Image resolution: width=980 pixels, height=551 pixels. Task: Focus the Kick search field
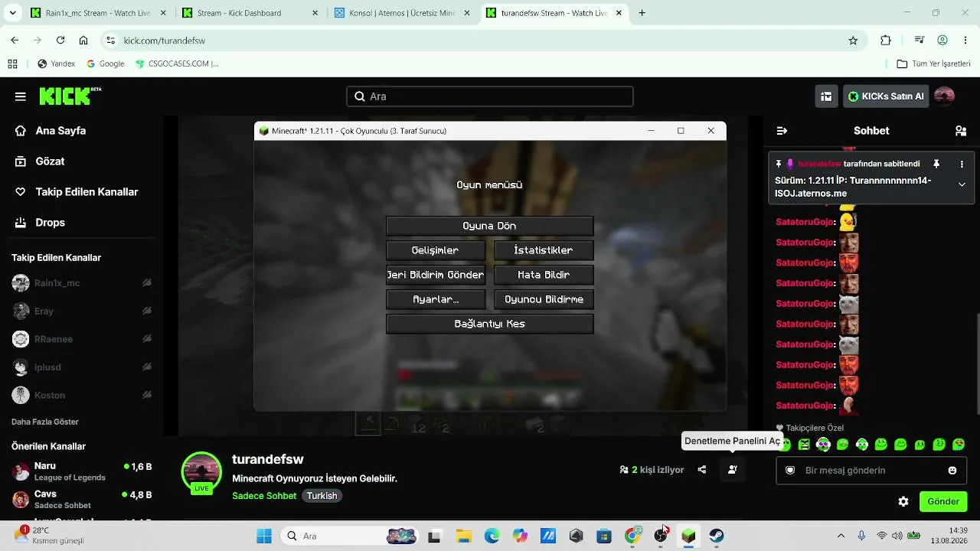[x=490, y=96]
